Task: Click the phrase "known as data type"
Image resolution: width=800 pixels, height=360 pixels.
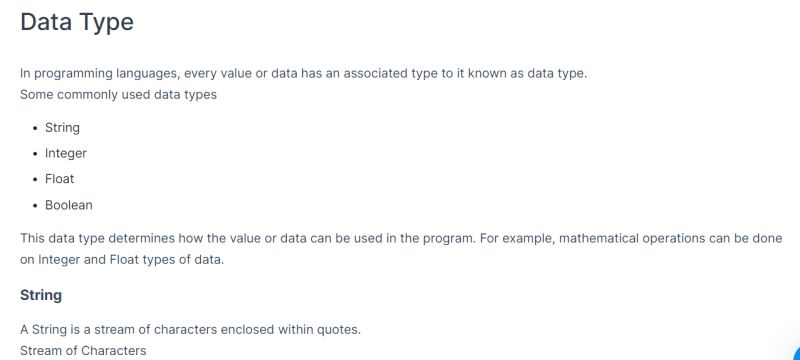Action: tap(527, 73)
